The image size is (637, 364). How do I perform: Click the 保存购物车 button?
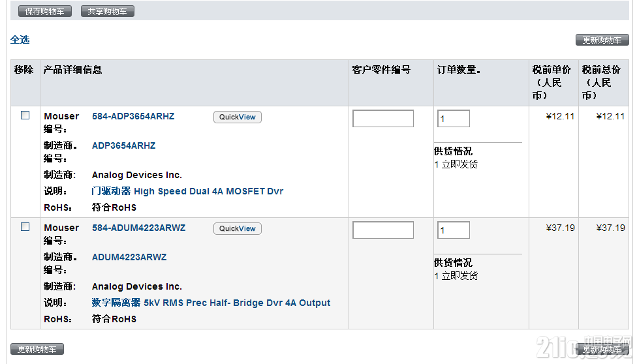coord(45,11)
